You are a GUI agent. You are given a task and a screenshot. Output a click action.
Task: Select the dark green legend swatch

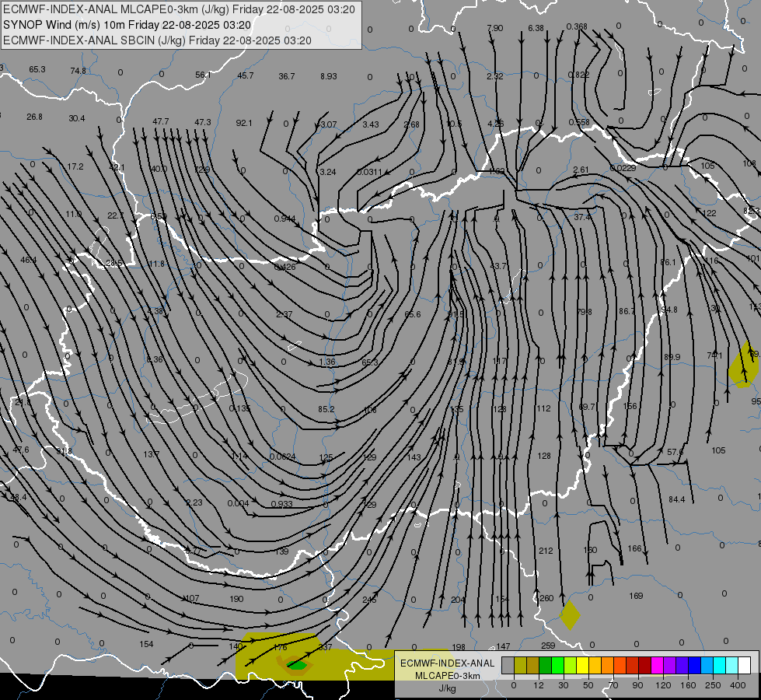pos(545,666)
